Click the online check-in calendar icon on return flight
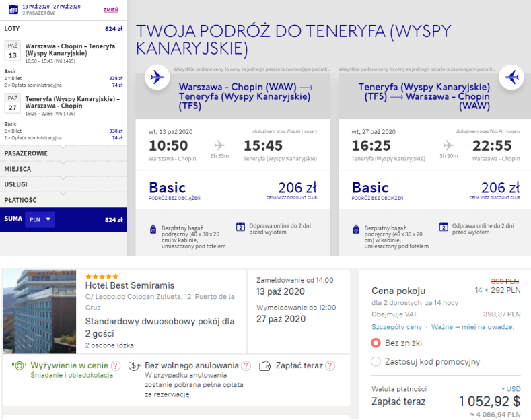Image resolution: width=531 pixels, height=420 pixels. coord(444,226)
